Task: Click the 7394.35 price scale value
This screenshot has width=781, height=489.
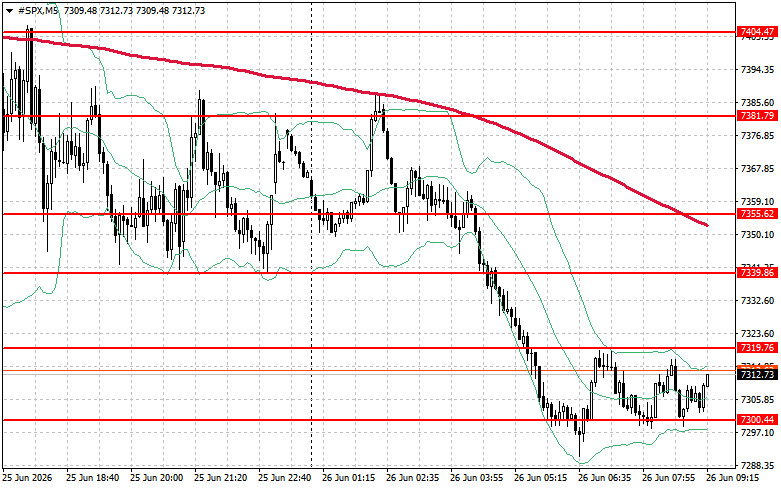Action: point(757,70)
